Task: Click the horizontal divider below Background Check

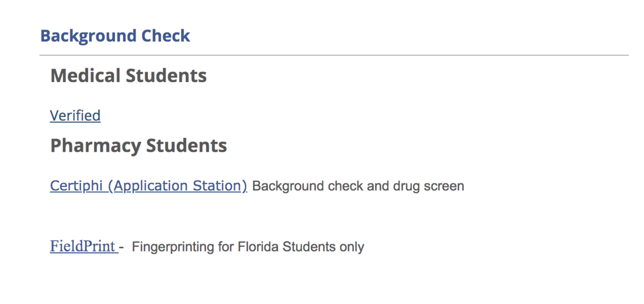Action: tap(334, 55)
